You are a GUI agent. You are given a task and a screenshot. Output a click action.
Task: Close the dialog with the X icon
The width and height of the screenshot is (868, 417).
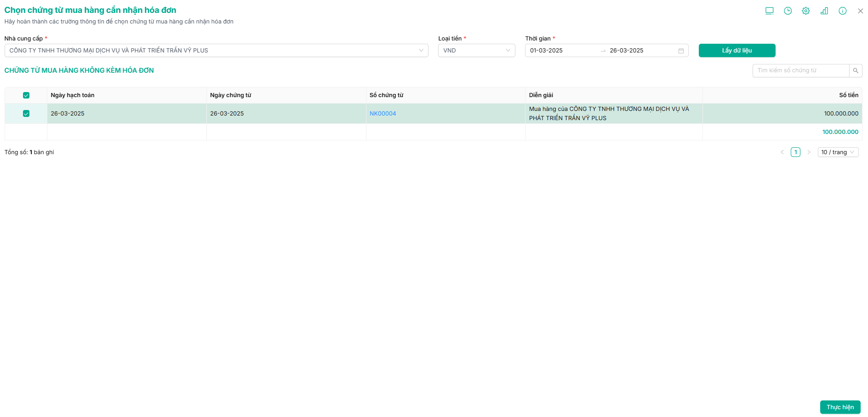pos(860,11)
